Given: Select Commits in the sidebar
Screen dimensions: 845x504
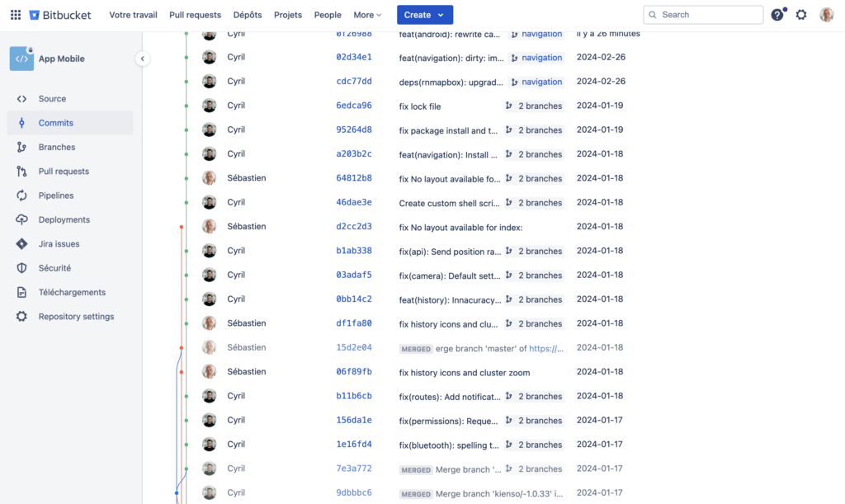Looking at the screenshot, I should pos(70,123).
